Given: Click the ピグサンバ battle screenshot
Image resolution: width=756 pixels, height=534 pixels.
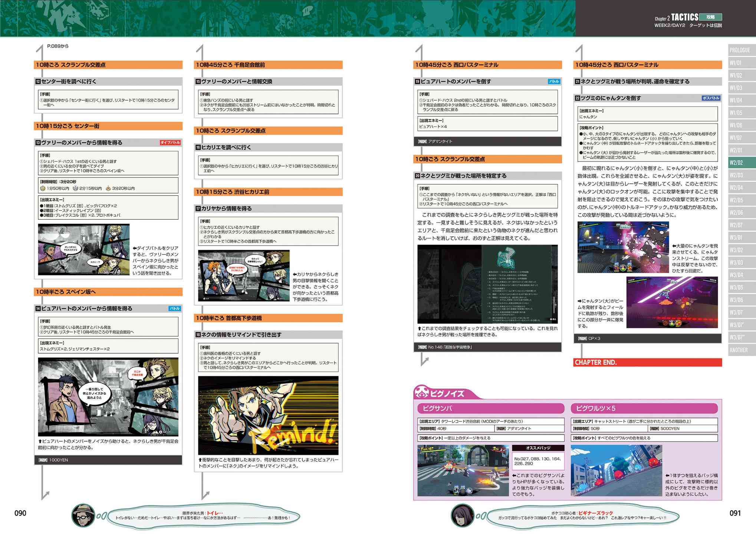Looking at the screenshot, I should [x=463, y=471].
